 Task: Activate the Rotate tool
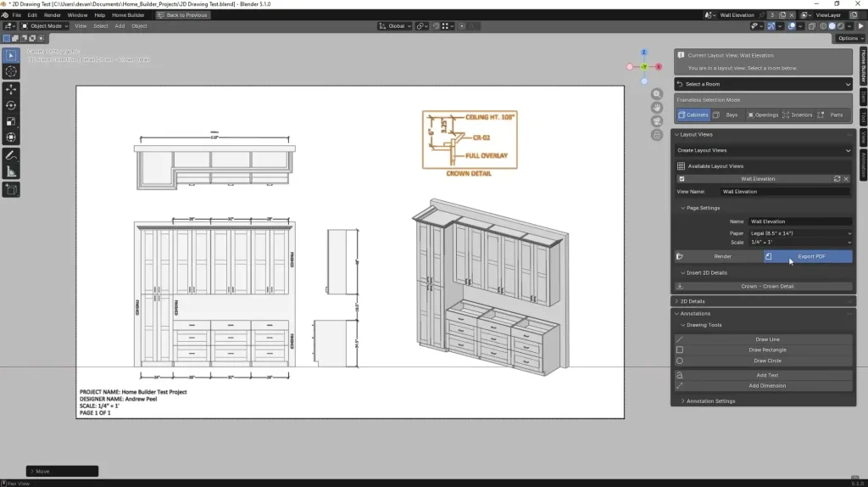[x=11, y=105]
